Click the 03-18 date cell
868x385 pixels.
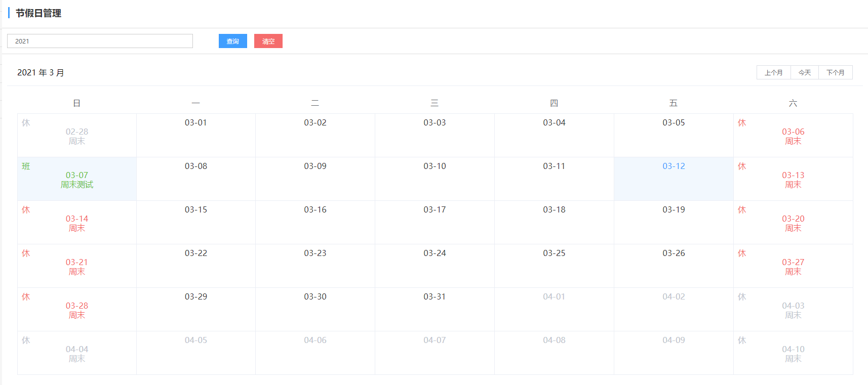click(x=554, y=222)
